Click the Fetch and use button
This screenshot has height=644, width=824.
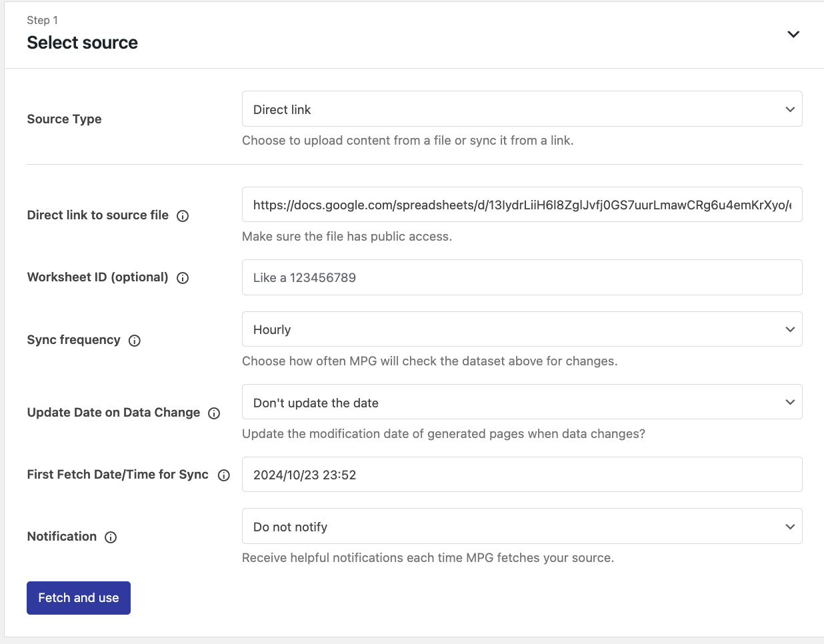[79, 598]
